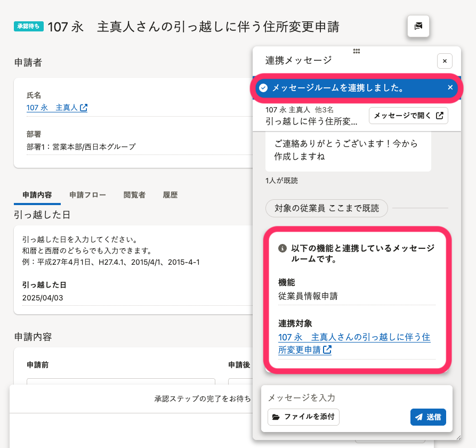Image resolution: width=476 pixels, height=448 pixels.
Task: Open the applicant link 107 永 主真人
Action: click(52, 108)
